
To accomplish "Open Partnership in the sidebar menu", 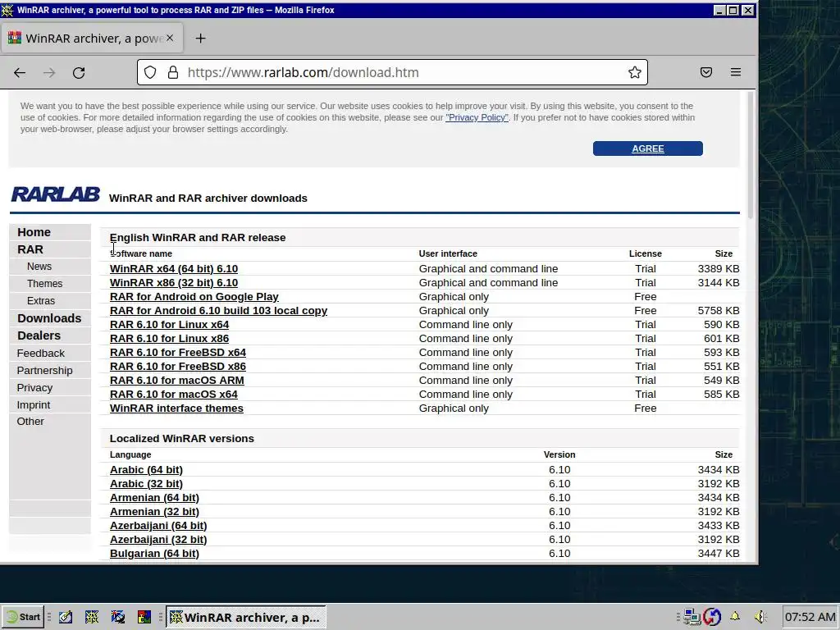I will [x=44, y=371].
